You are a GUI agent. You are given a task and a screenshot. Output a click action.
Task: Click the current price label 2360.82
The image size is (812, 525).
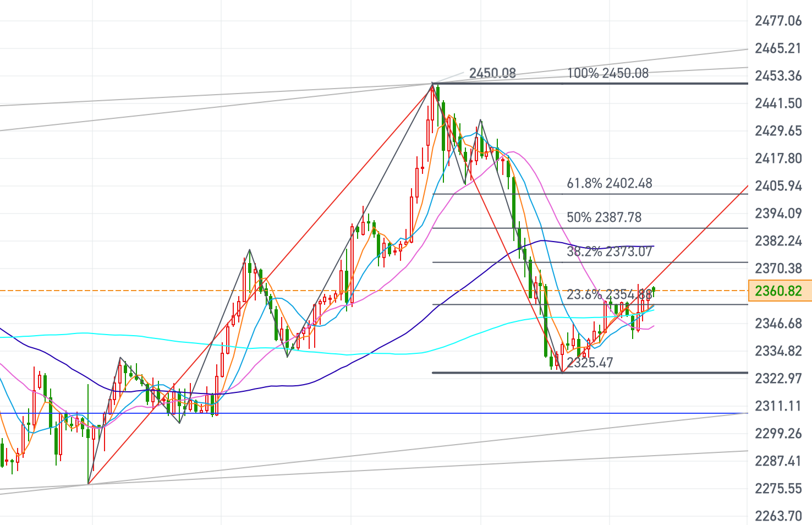coord(780,291)
